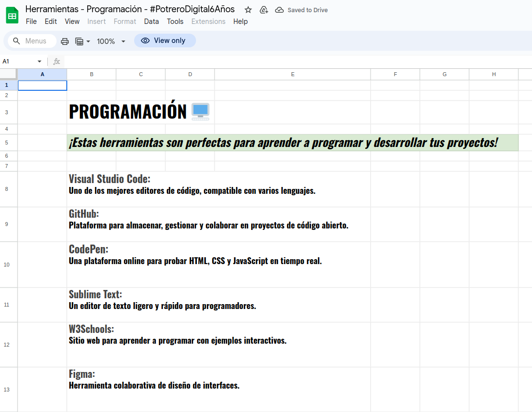Select row 10 header

(x=8, y=265)
